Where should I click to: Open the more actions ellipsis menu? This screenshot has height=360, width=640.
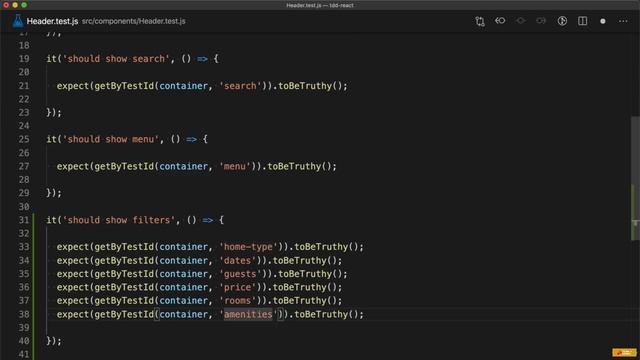(623, 21)
